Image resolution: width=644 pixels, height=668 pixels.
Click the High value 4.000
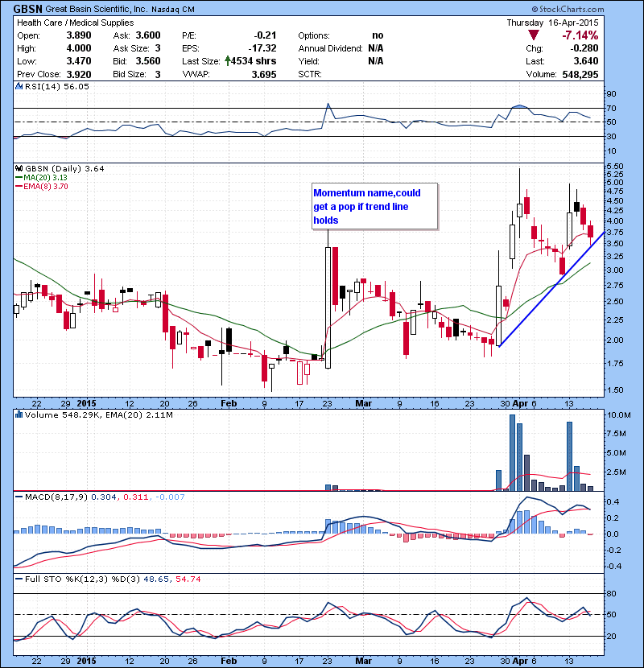click(79, 48)
